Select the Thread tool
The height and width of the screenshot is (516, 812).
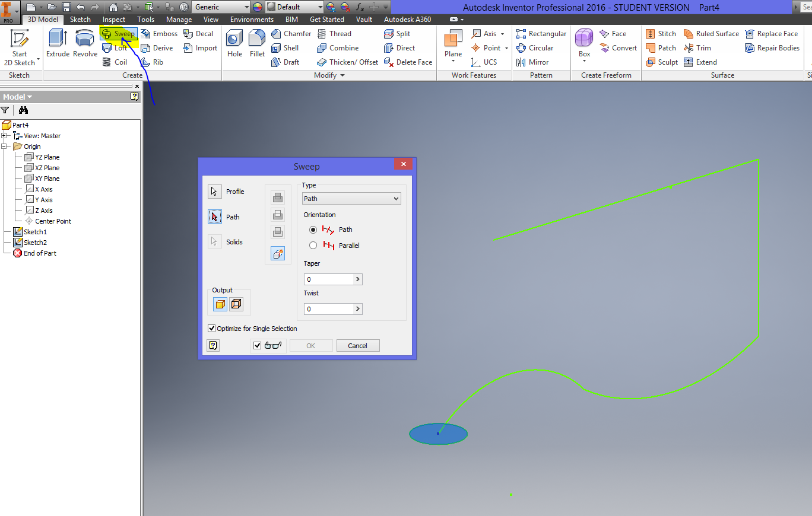click(x=337, y=33)
